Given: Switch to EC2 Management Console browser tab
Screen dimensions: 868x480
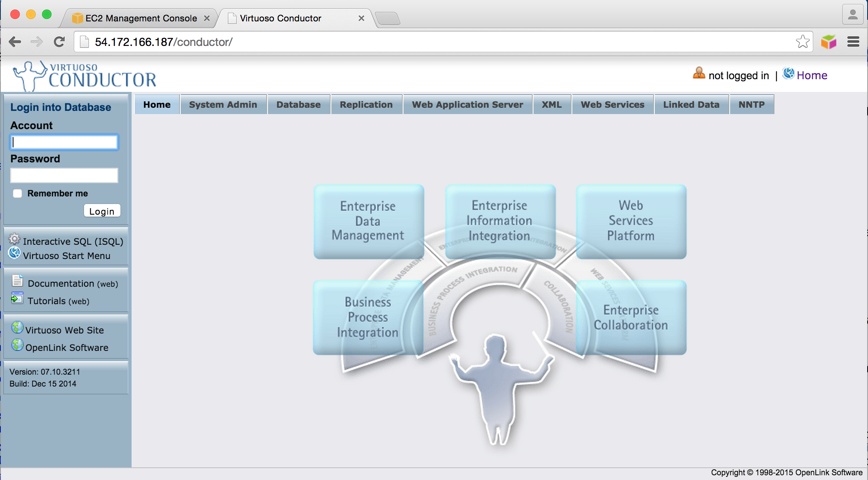Looking at the screenshot, I should pos(141,18).
